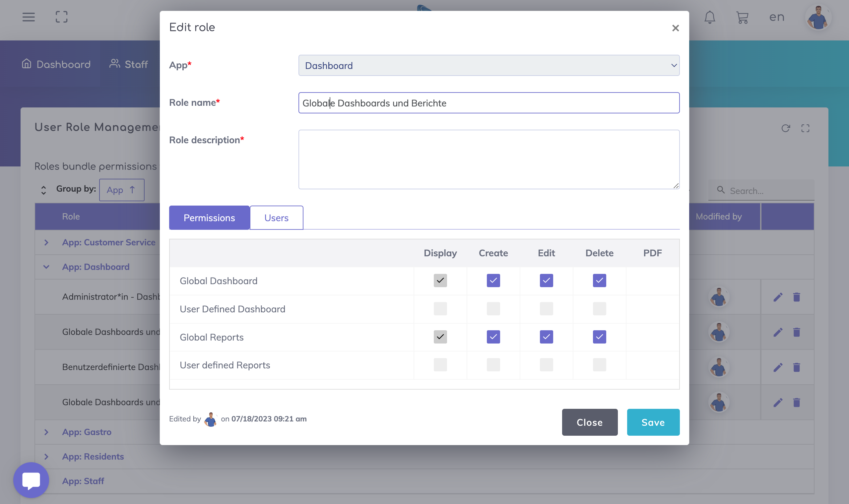Collapse the App: Dashboard group
Image resolution: width=849 pixels, height=504 pixels.
click(x=46, y=267)
